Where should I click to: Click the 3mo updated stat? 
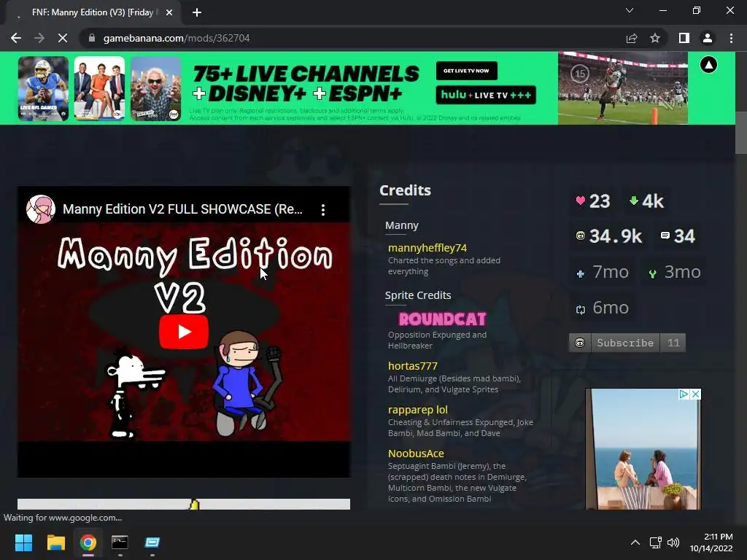pos(675,272)
